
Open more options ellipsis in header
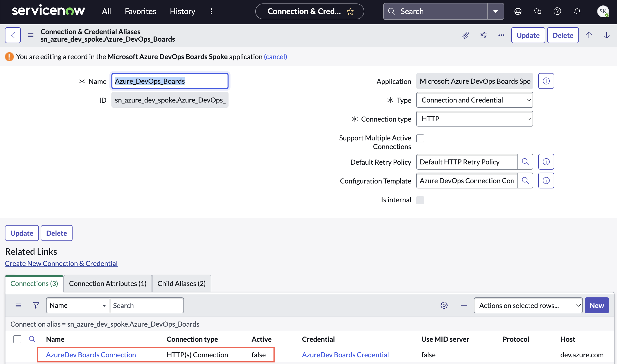[x=501, y=35]
